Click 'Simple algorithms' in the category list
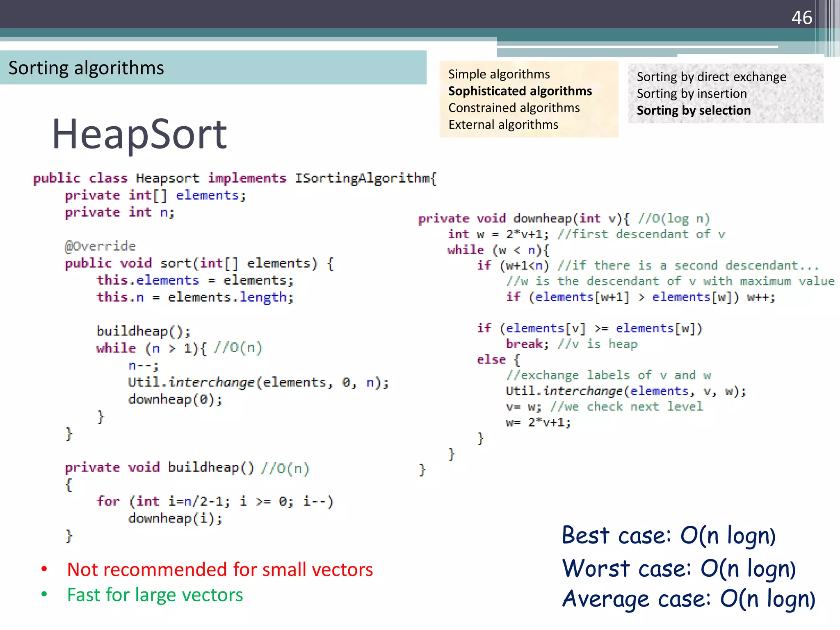The width and height of the screenshot is (840, 630). tap(499, 74)
